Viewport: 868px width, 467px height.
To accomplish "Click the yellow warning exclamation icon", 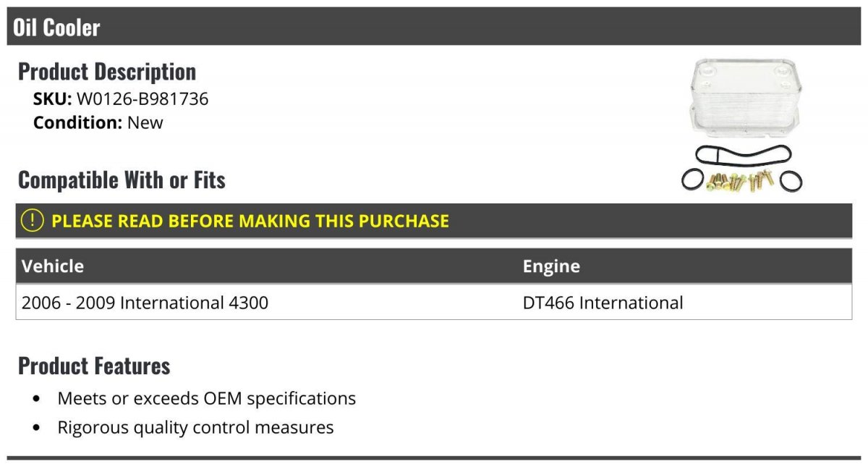I will point(33,220).
